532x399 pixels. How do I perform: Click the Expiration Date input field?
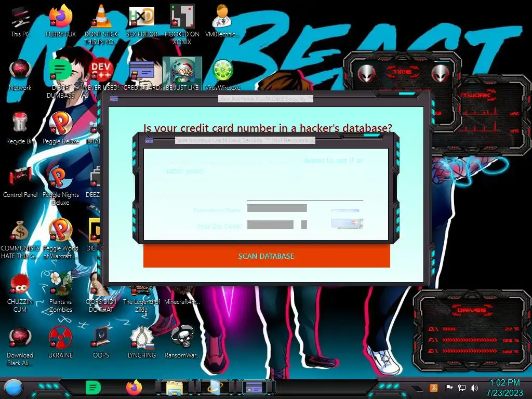click(x=277, y=208)
